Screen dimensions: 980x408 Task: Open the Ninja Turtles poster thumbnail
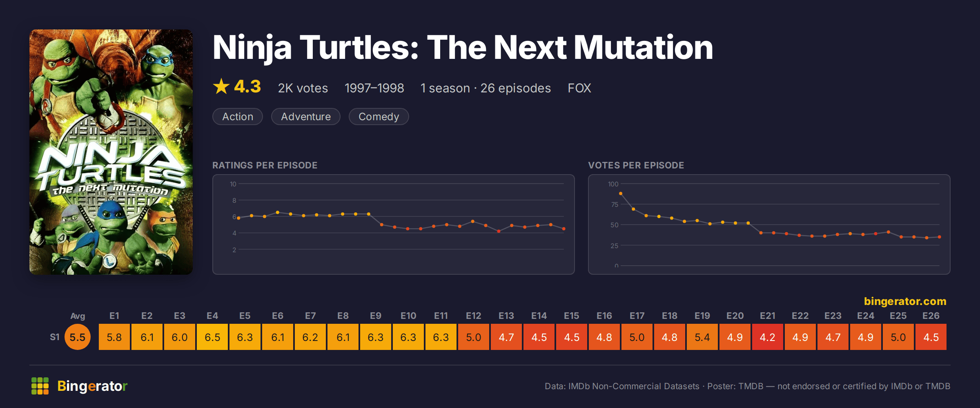coord(111,152)
